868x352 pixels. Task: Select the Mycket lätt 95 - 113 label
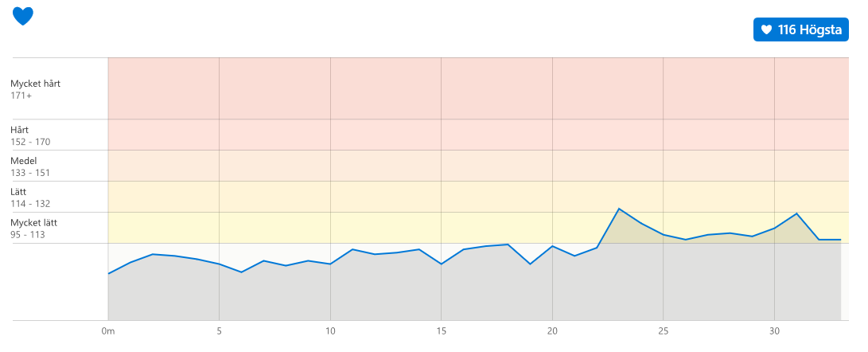pyautogui.click(x=33, y=229)
